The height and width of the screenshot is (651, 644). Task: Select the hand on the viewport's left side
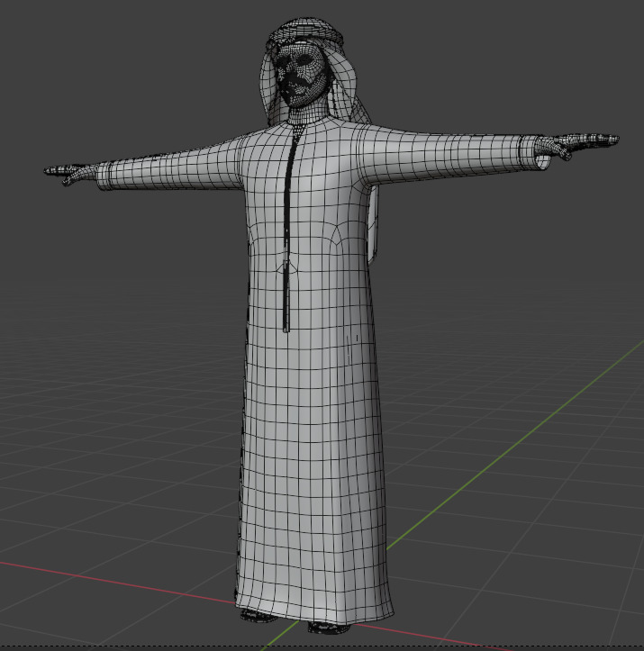click(x=72, y=173)
